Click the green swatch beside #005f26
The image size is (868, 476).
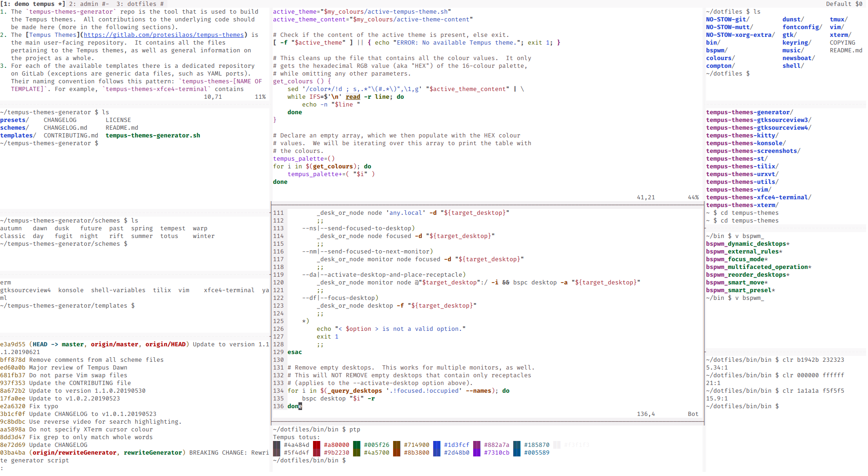point(357,445)
